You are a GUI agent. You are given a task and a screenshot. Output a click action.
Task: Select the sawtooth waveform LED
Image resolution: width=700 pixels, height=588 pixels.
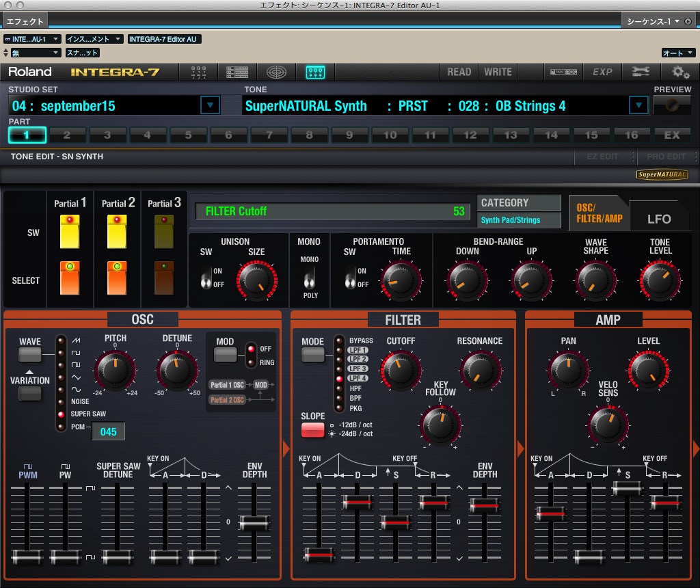pyautogui.click(x=61, y=340)
